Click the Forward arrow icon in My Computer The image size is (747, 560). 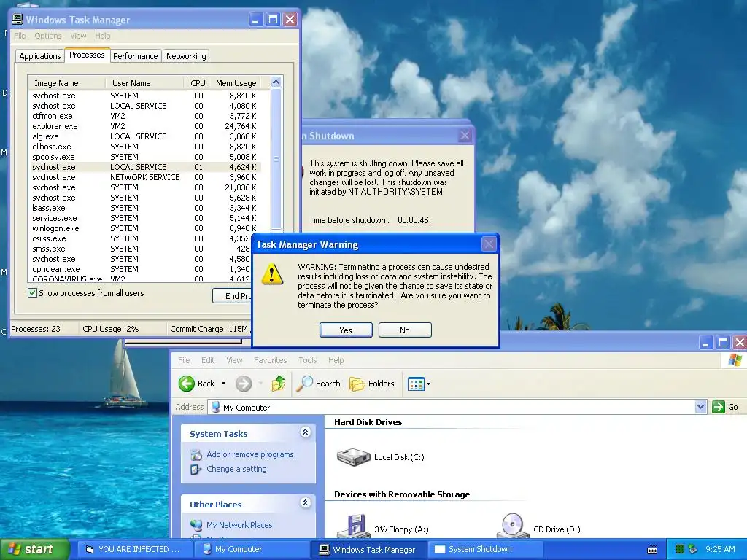tap(244, 384)
